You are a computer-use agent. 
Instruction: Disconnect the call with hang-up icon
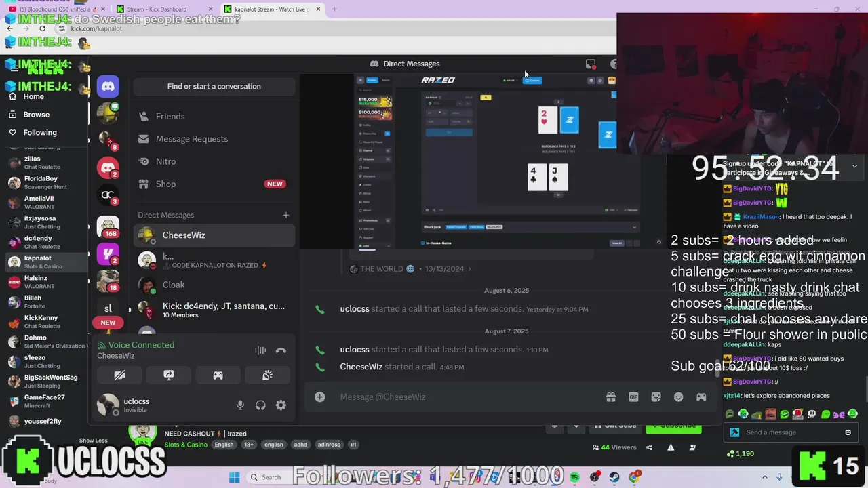click(281, 350)
